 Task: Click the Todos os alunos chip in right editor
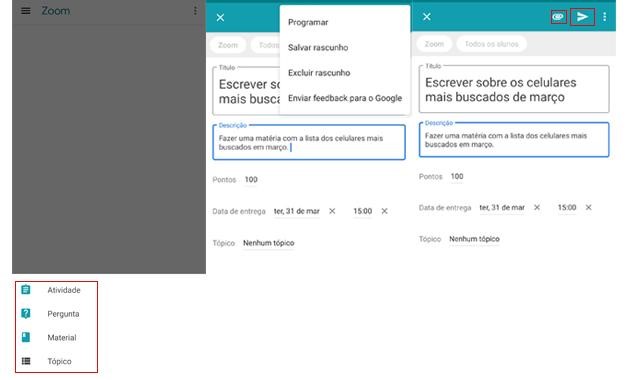[491, 44]
